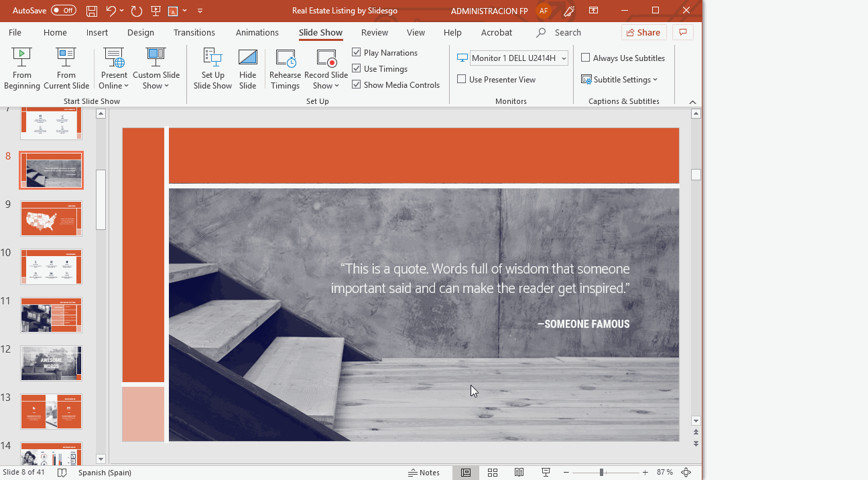Open Notes pane from status bar
Viewport: 868px width, 480px height.
[424, 473]
